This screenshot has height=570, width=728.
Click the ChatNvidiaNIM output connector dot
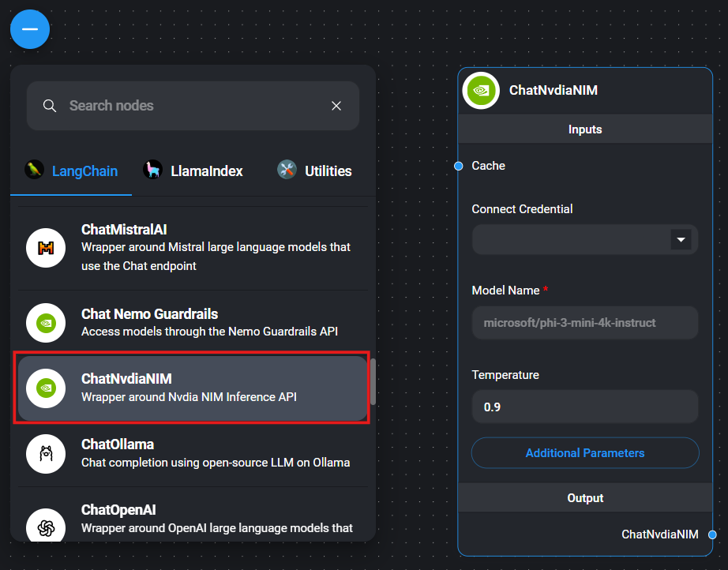(712, 534)
